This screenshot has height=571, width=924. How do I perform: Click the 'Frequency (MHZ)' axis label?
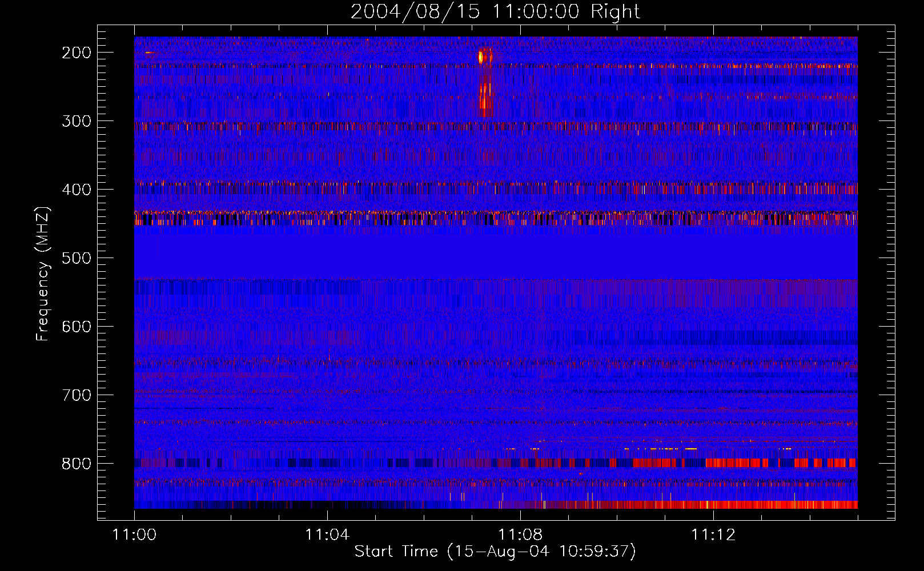coord(43,274)
